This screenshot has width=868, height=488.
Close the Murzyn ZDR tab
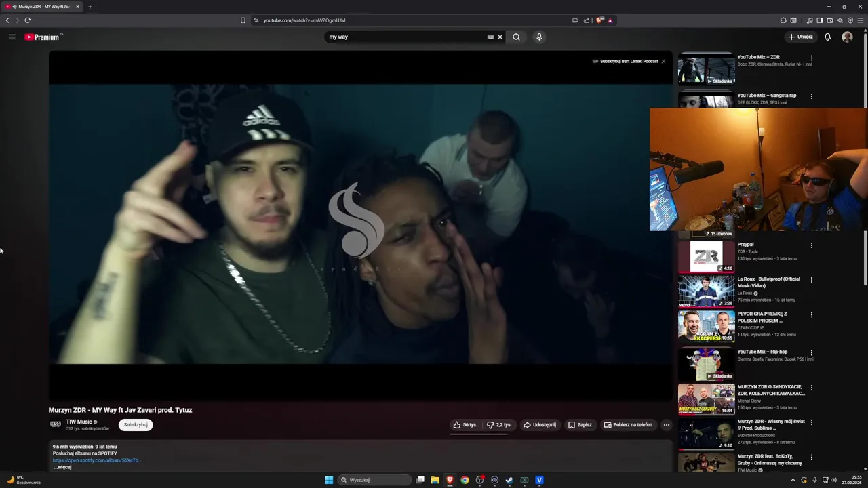77,7
